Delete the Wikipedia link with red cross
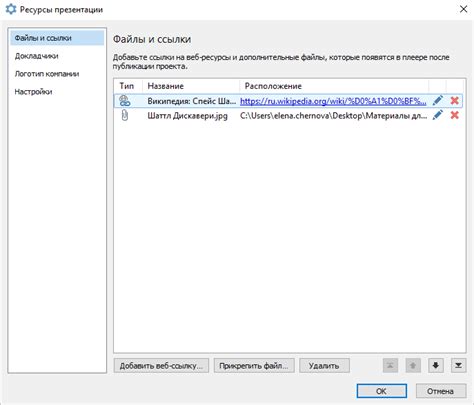Image resolution: width=474 pixels, height=405 pixels. click(454, 100)
